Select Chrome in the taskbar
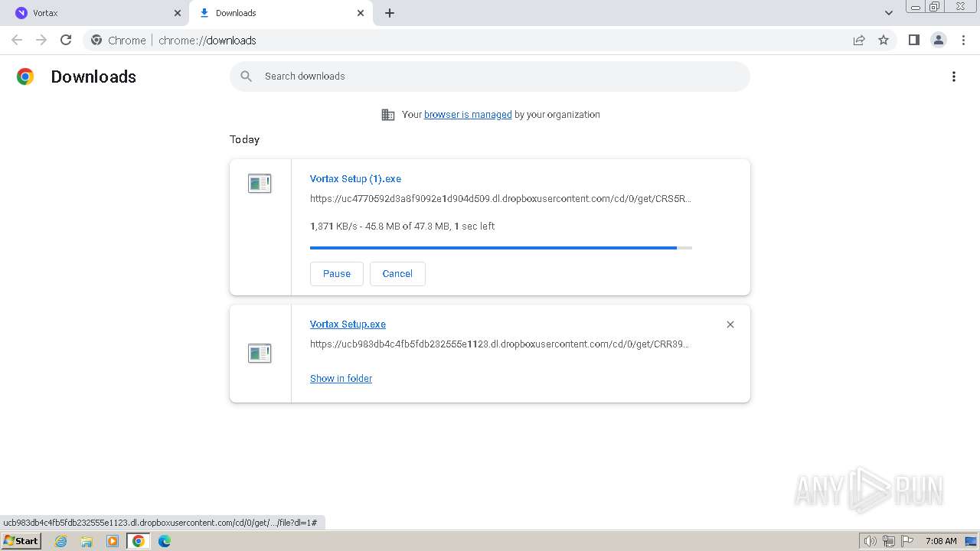This screenshot has width=980, height=551. point(139,541)
